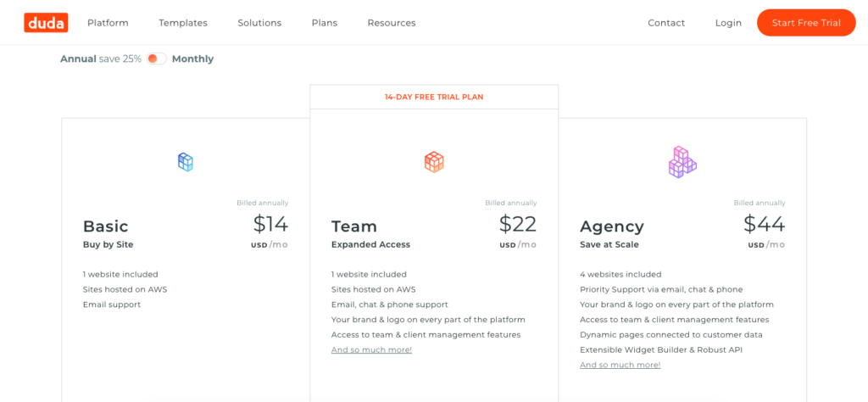Open the Solutions menu
This screenshot has width=868, height=402.
[259, 23]
